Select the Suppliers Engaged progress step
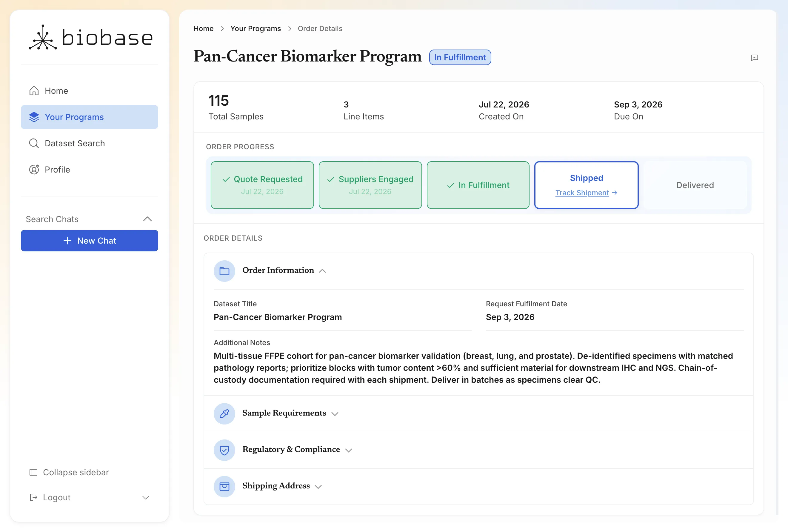 (x=370, y=185)
